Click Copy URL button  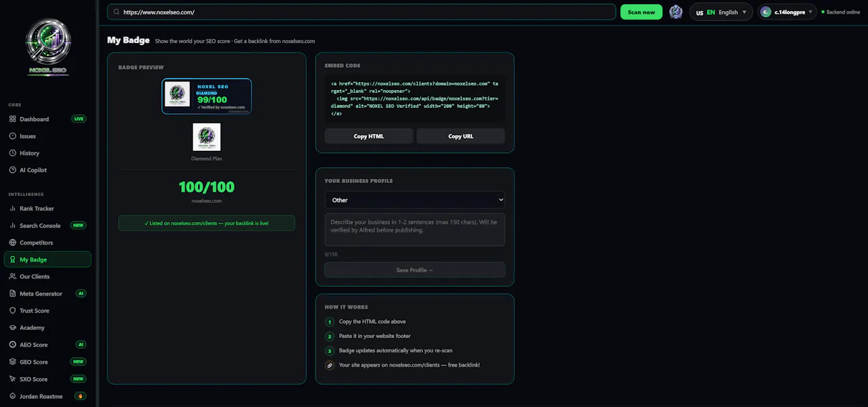coord(461,136)
